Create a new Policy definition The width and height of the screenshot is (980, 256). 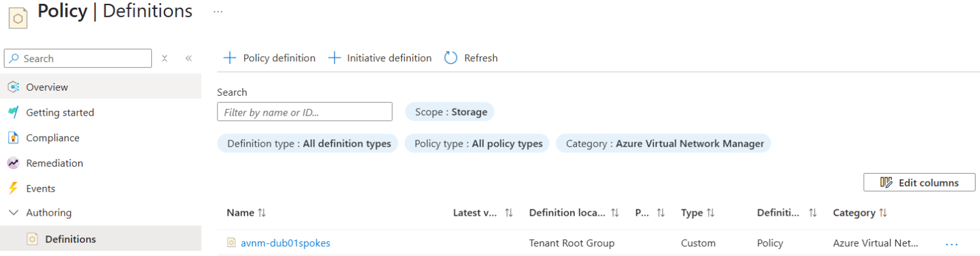tap(269, 58)
